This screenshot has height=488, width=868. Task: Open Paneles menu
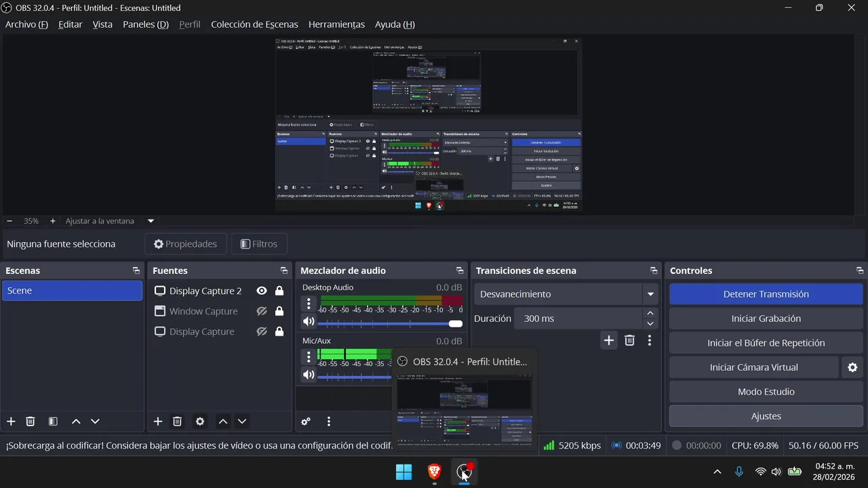(x=145, y=24)
